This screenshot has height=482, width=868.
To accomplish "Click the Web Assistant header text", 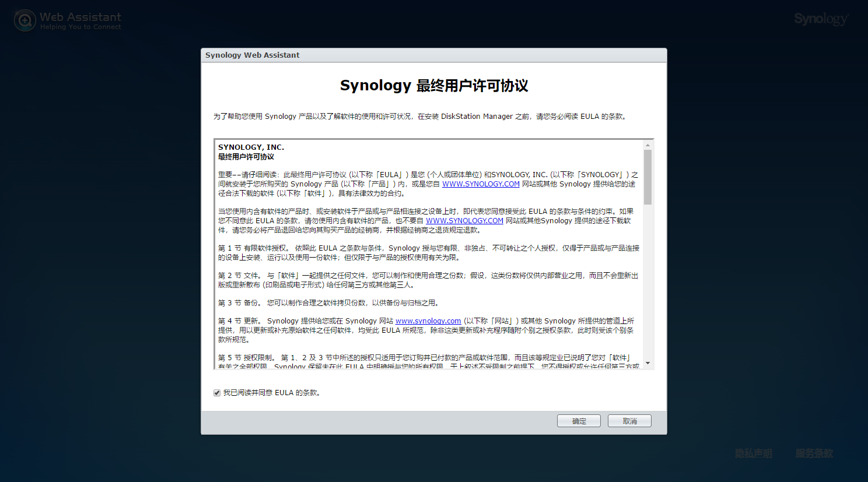I will pyautogui.click(x=80, y=17).
